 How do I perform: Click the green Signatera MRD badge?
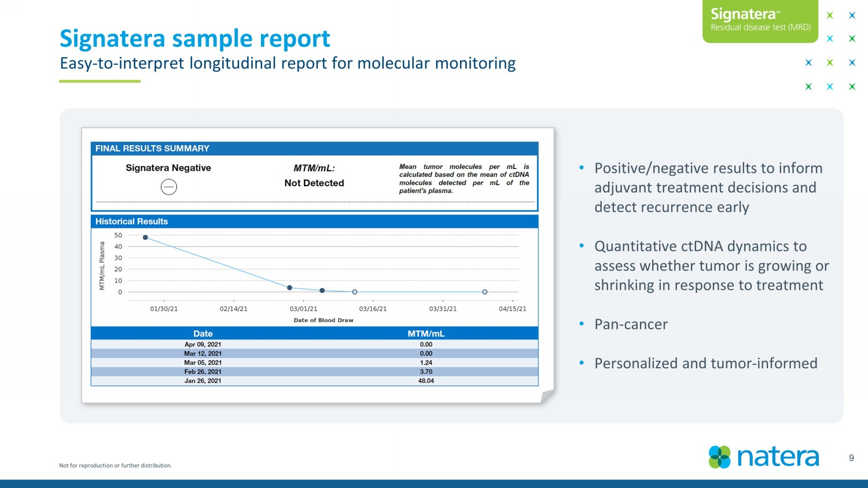click(x=760, y=20)
